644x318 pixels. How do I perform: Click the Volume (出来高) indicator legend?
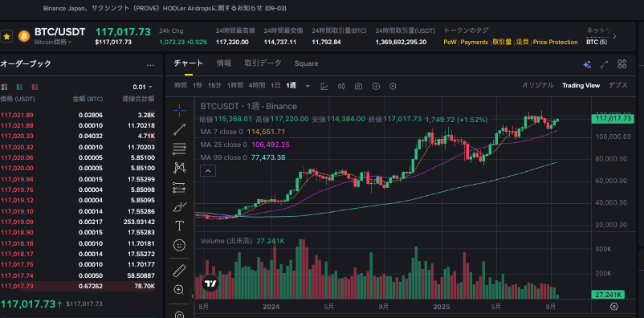[x=243, y=241]
